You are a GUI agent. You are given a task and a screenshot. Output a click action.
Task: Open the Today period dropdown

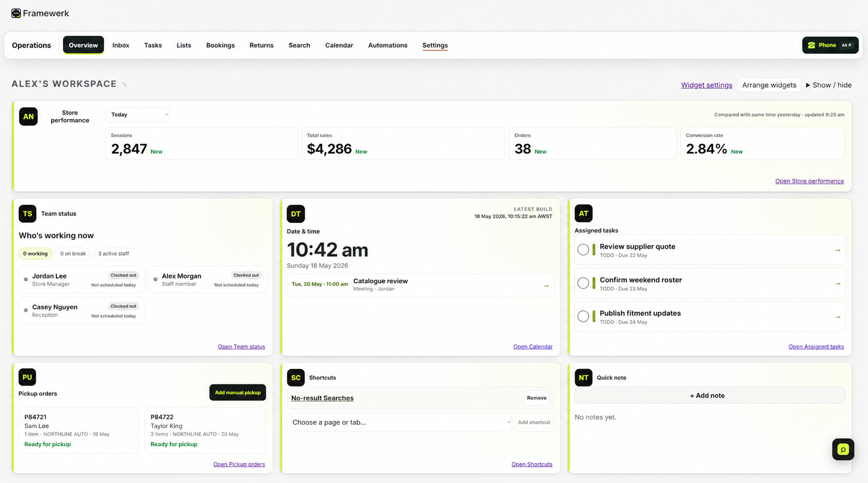point(137,115)
